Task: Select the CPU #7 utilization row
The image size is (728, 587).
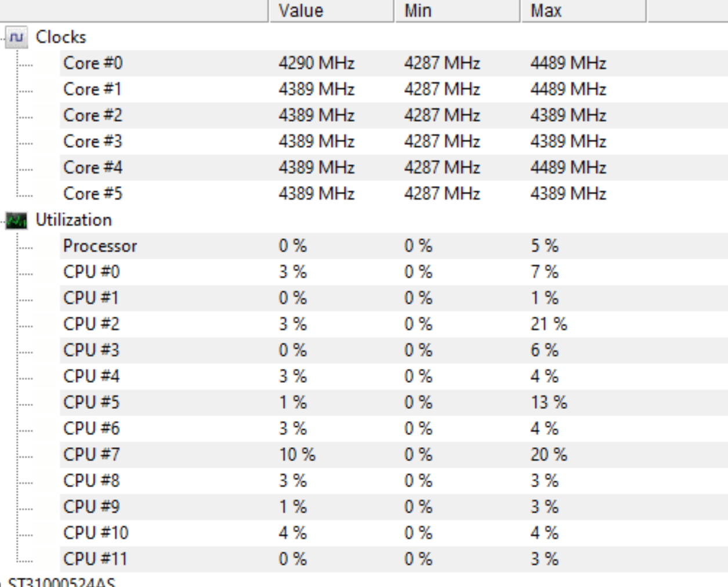Action: pos(394,455)
